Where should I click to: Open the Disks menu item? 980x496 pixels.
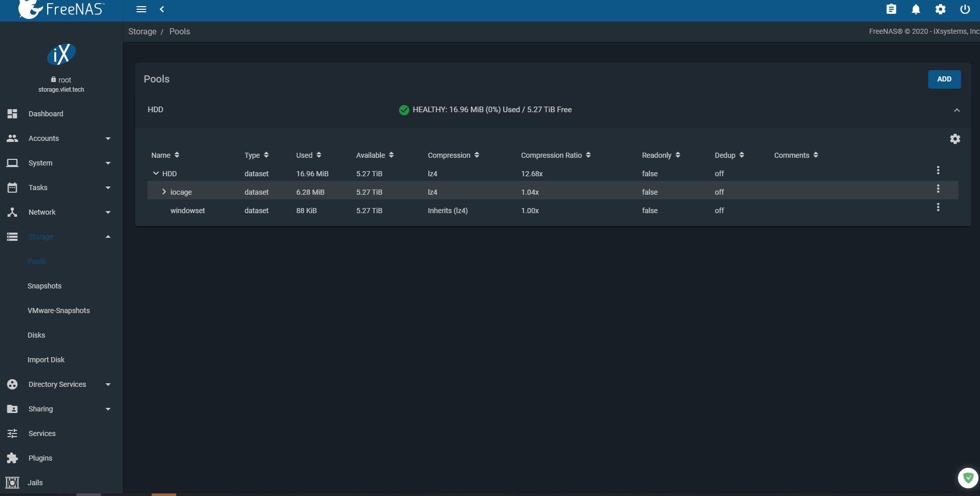pos(36,335)
